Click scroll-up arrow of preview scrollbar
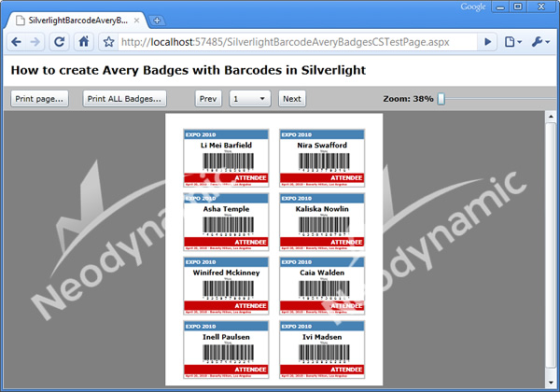Image resolution: width=560 pixels, height=392 pixels. [x=551, y=117]
